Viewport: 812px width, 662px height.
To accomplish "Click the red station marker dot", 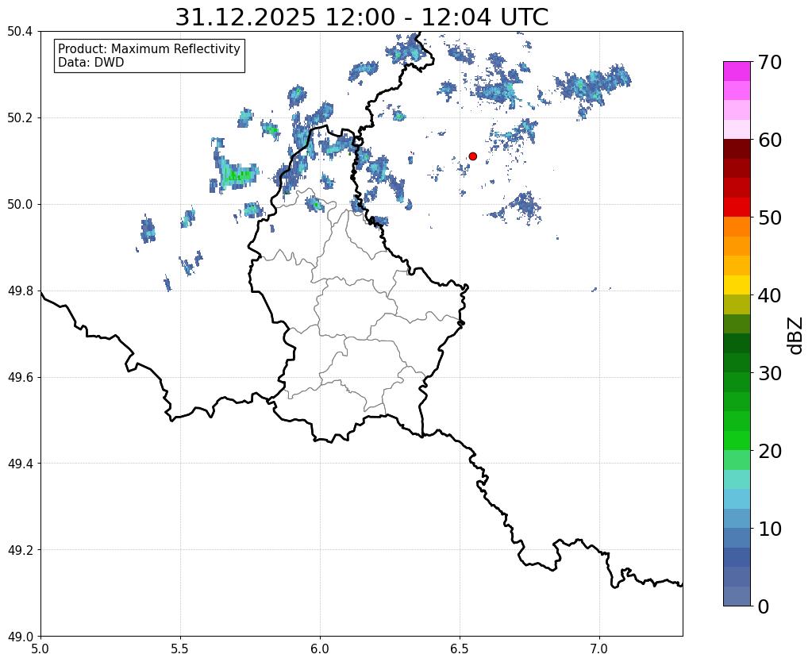I will click(472, 156).
